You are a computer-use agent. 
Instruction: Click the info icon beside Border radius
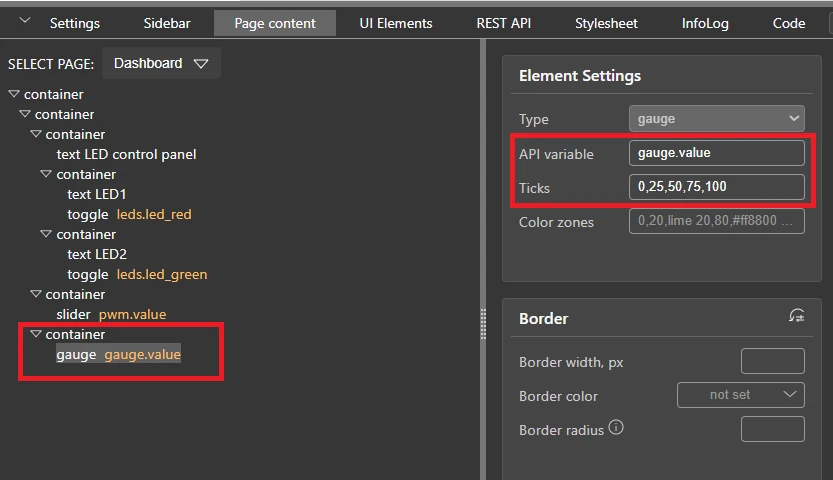pyautogui.click(x=616, y=428)
